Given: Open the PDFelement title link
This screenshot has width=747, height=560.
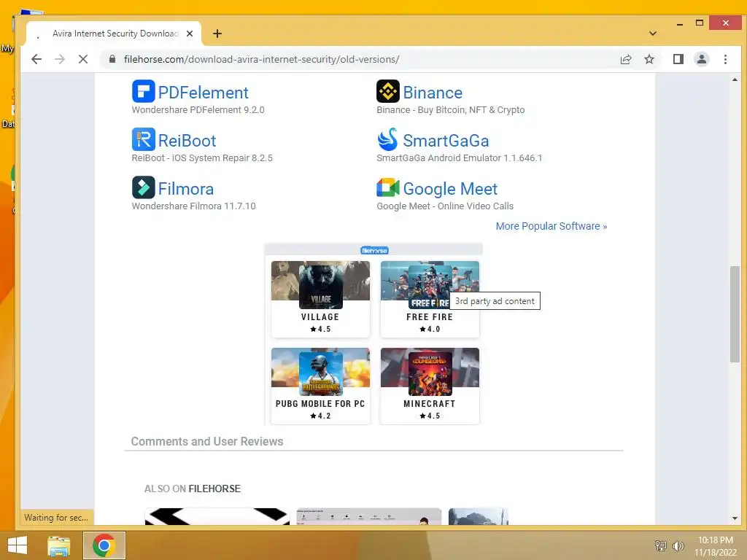Looking at the screenshot, I should tap(203, 93).
